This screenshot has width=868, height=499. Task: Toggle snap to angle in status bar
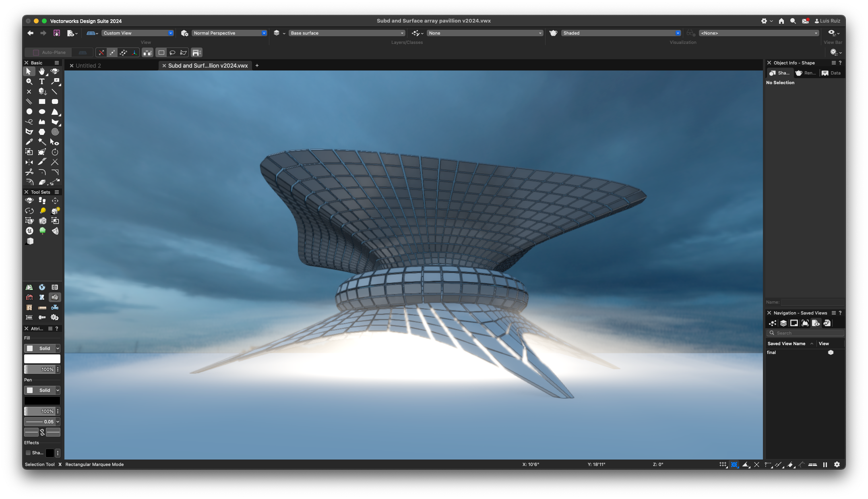pyautogui.click(x=746, y=464)
